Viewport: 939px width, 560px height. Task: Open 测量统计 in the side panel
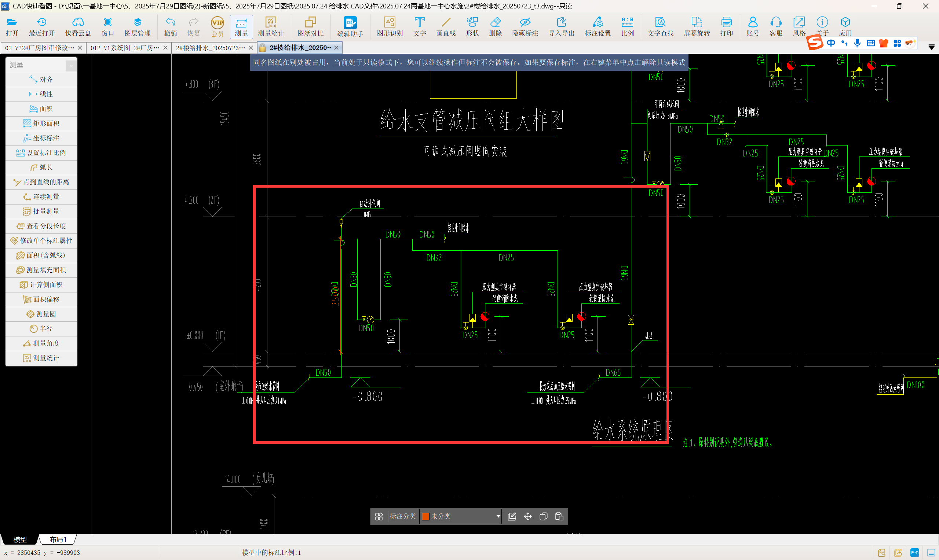click(41, 358)
